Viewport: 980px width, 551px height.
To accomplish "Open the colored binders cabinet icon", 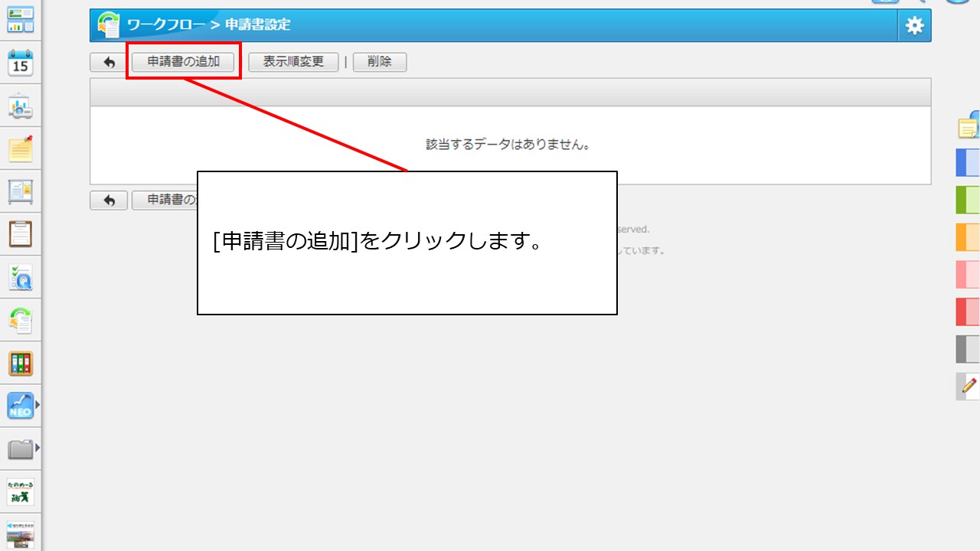I will point(20,363).
